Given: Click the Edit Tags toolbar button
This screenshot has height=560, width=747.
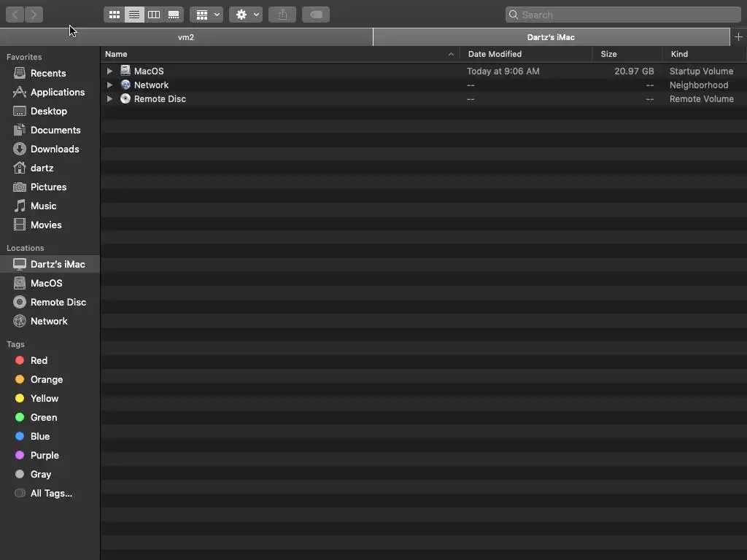Looking at the screenshot, I should 316,15.
